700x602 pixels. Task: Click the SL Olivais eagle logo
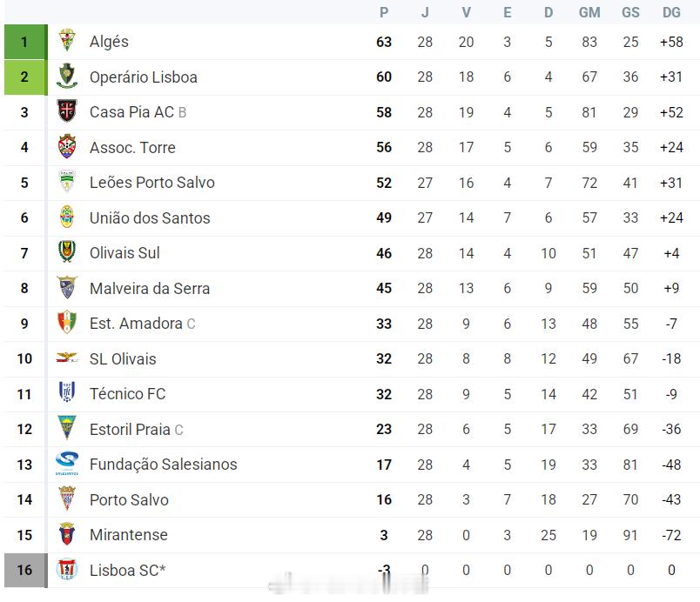pyautogui.click(x=67, y=358)
